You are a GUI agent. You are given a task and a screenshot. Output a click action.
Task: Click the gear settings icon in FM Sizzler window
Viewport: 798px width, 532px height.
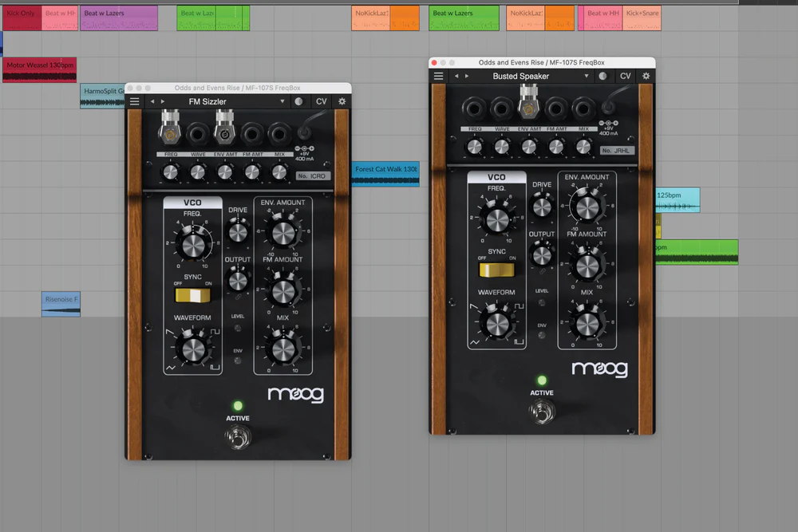point(342,101)
